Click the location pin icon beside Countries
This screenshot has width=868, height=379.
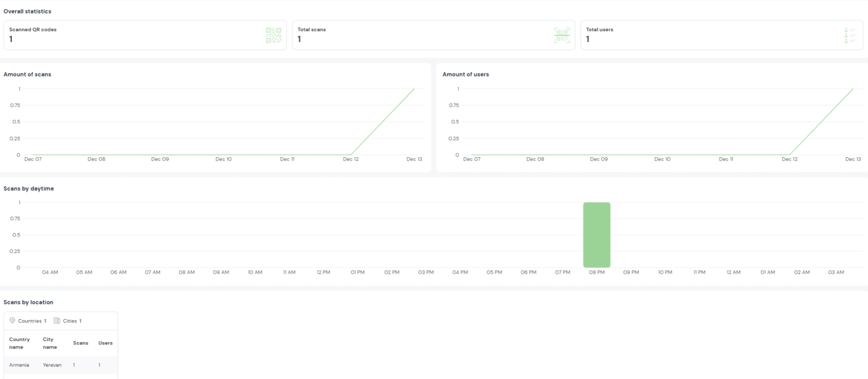12,321
